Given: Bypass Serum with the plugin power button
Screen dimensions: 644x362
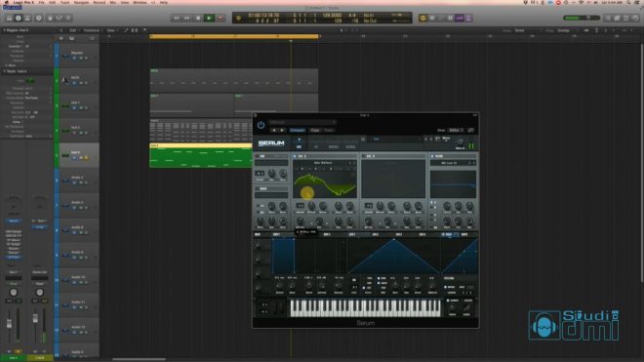Looking at the screenshot, I should (261, 125).
